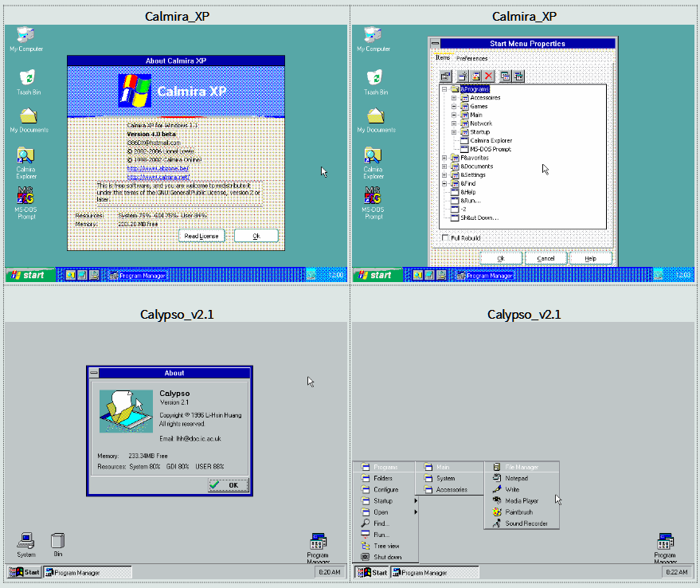Click Program Manager taskbar button on the 8:22 AM taskbar

tap(435, 572)
